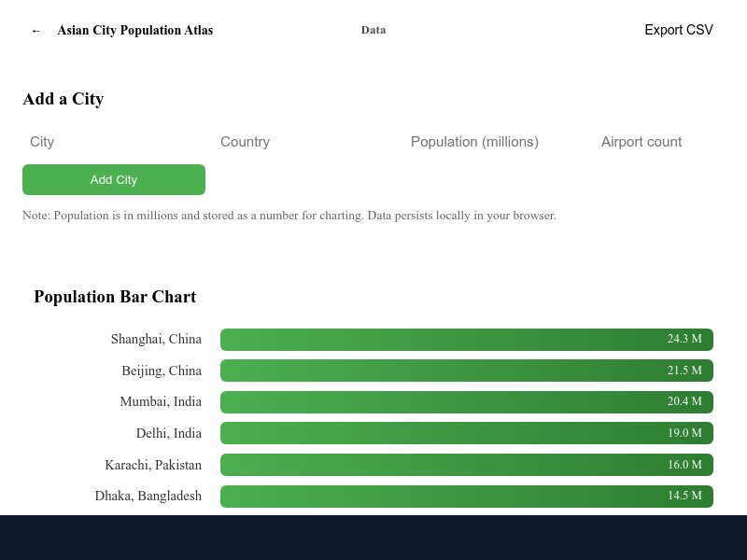747x560 pixels.
Task: Choose the Dhaka 14.5 M bar
Action: pyautogui.click(x=467, y=497)
